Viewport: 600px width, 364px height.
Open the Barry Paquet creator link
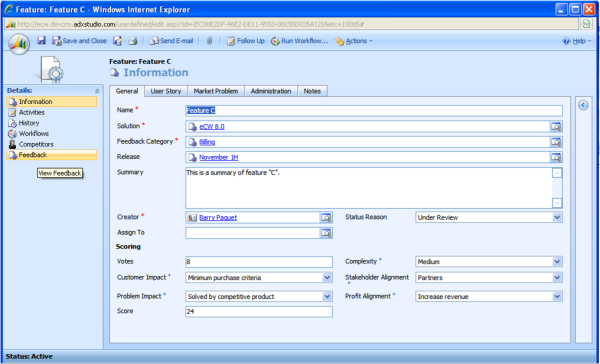(218, 217)
